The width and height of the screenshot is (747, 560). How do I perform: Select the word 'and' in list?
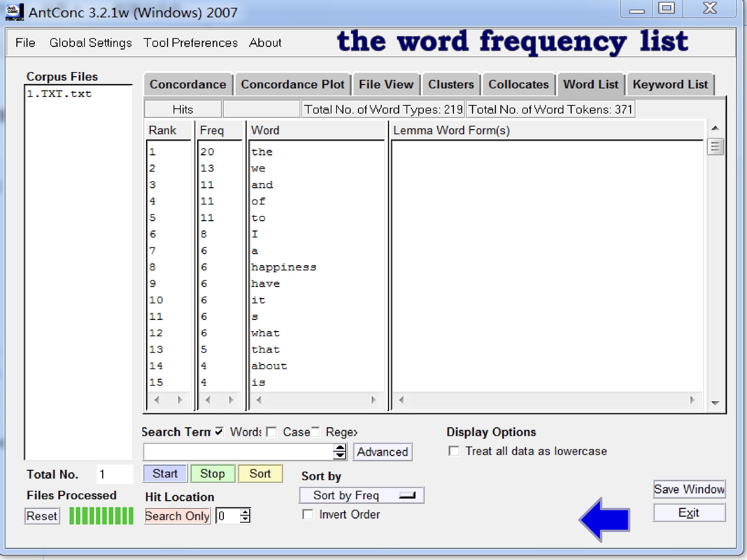[262, 185]
